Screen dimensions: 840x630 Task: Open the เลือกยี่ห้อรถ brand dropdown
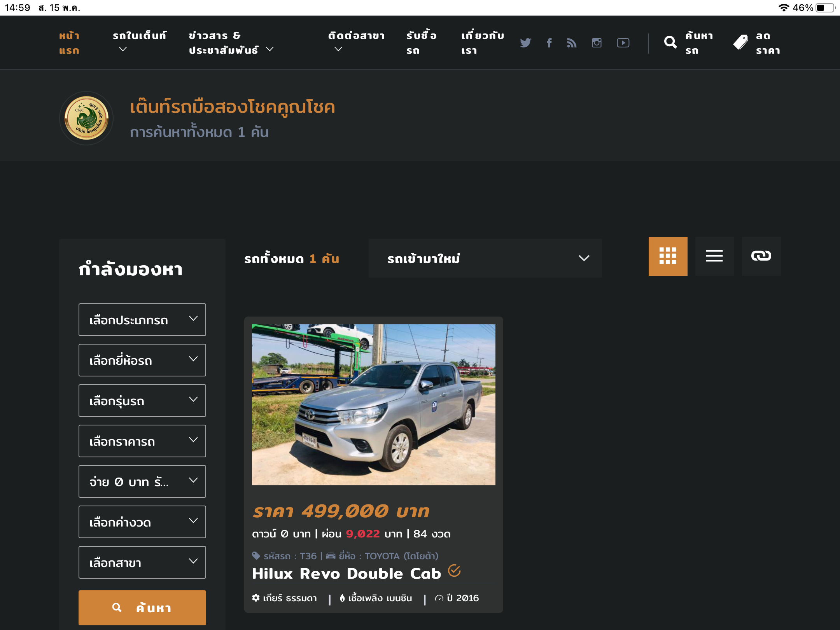coord(142,360)
